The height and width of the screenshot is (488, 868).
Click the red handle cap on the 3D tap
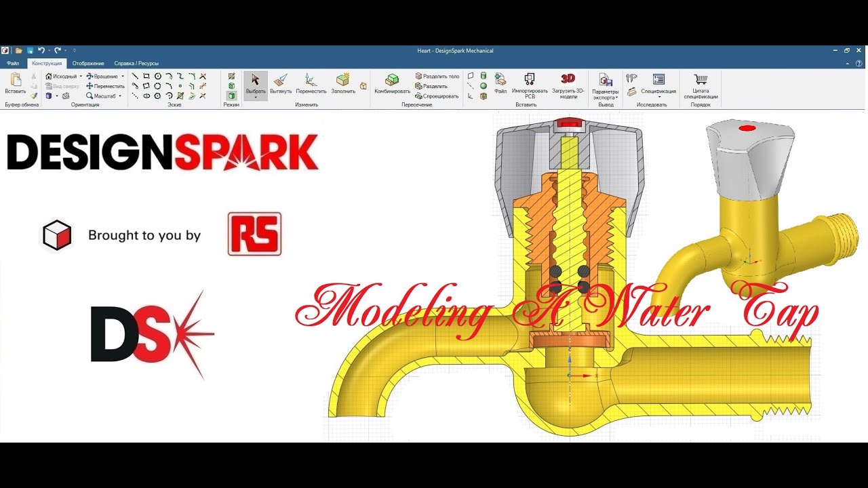tap(747, 127)
